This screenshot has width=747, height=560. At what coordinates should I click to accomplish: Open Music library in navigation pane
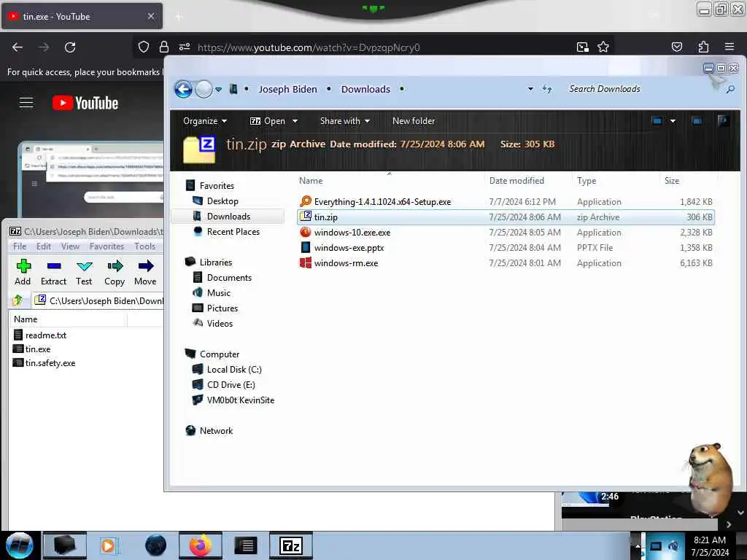click(x=212, y=293)
